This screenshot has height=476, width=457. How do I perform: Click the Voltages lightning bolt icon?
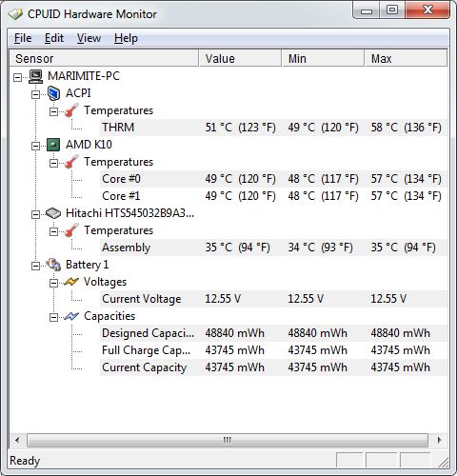click(x=71, y=282)
